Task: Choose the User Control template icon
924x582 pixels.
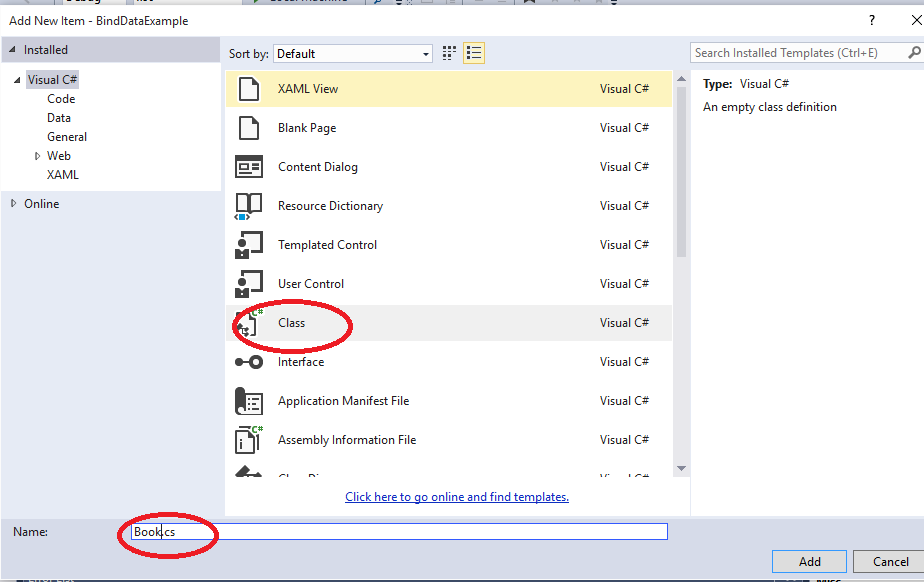Action: tap(249, 283)
